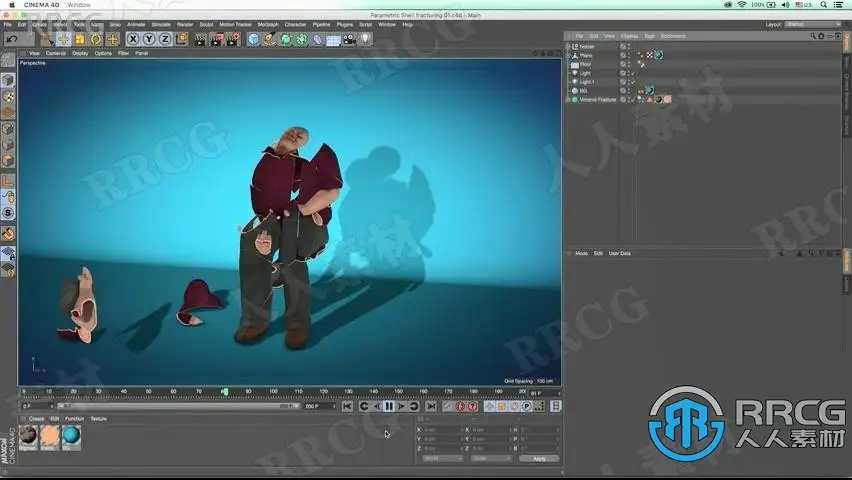Toggle Position keyframe recording icon

click(x=489, y=406)
